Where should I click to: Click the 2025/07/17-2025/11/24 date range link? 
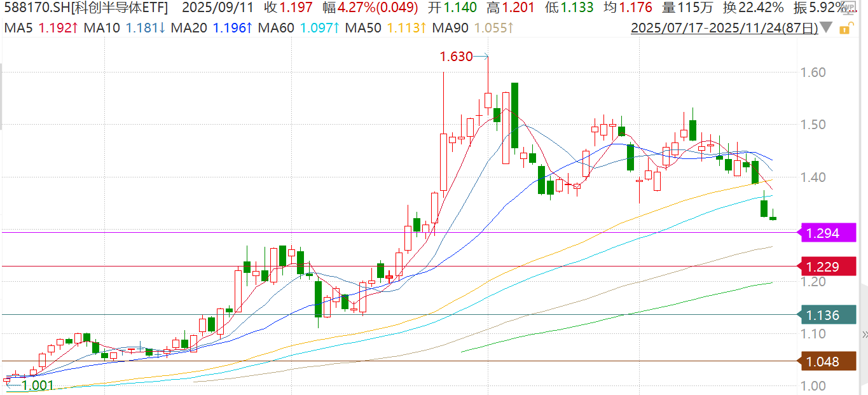coord(724,29)
